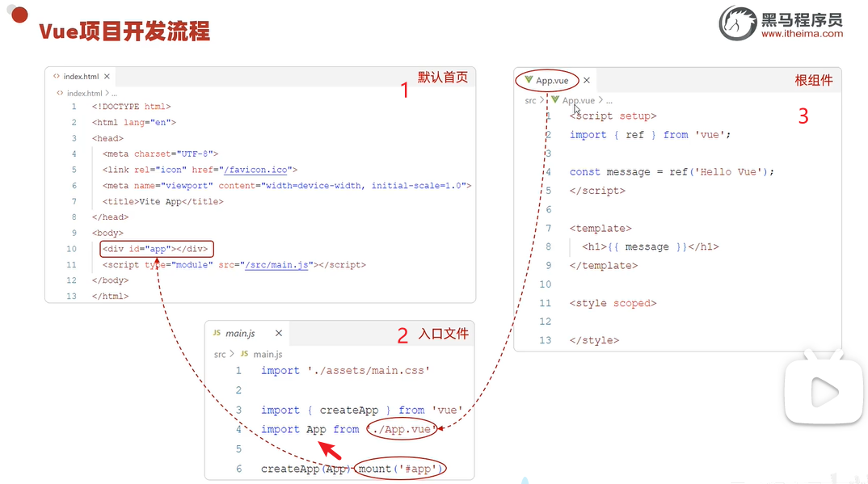Open the /src/main.js link in script tag
868x484 pixels.
click(x=276, y=265)
